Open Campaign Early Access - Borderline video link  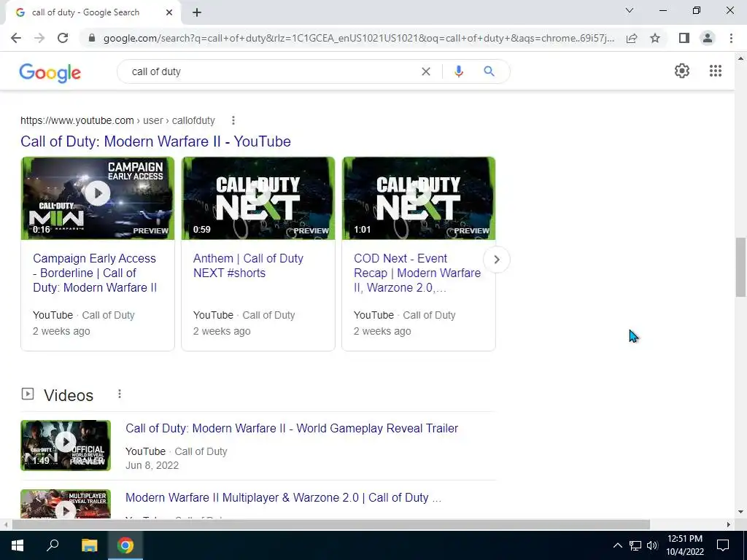[x=94, y=273]
